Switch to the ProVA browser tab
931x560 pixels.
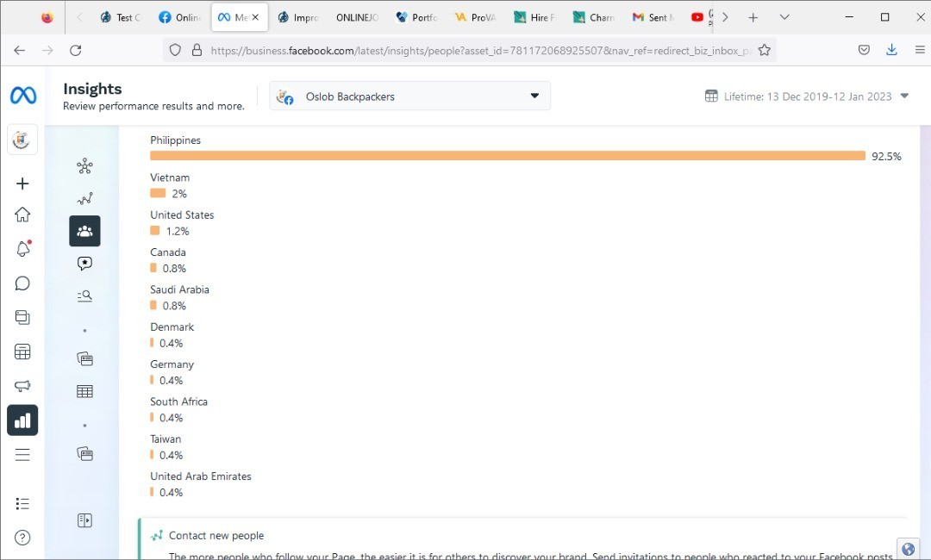tap(475, 17)
